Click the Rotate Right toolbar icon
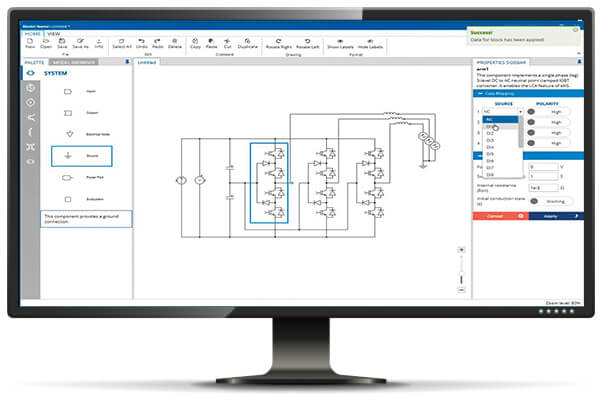 click(x=278, y=41)
